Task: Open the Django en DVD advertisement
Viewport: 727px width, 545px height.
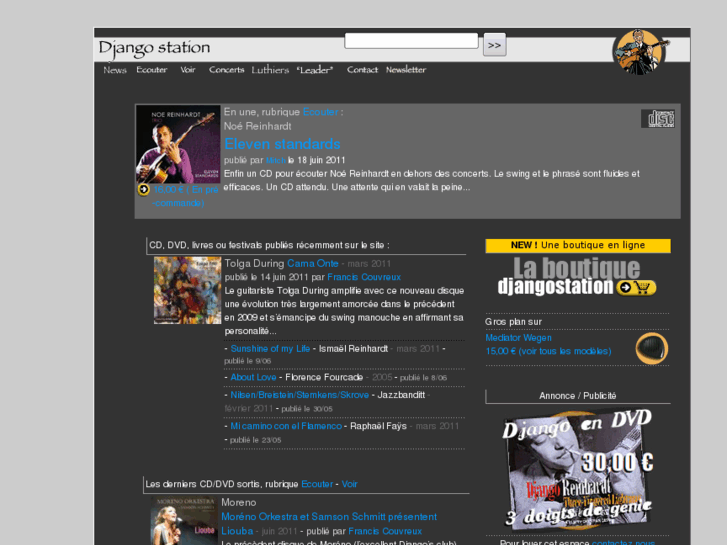Action: click(578, 469)
